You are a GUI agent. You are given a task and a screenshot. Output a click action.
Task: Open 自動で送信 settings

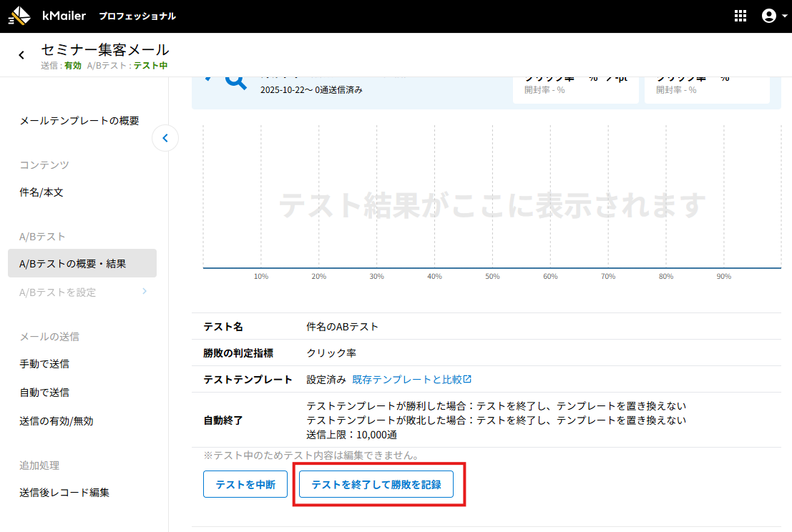pyautogui.click(x=44, y=393)
